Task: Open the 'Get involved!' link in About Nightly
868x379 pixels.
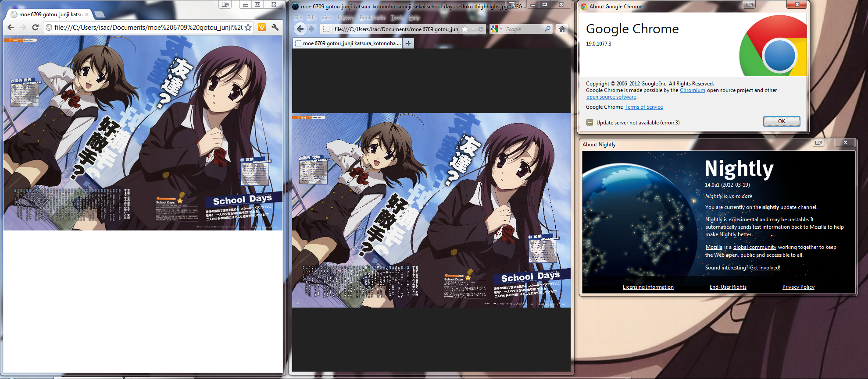Action: point(765,268)
